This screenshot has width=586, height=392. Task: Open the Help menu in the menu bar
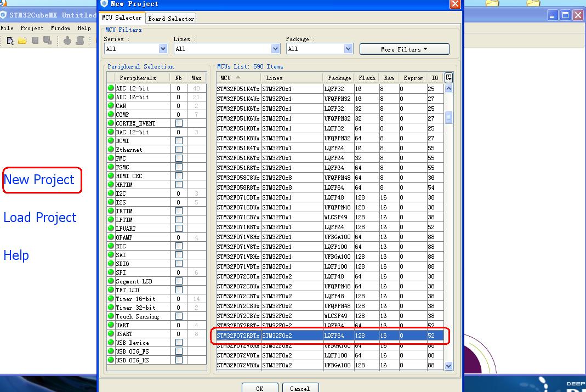point(84,28)
